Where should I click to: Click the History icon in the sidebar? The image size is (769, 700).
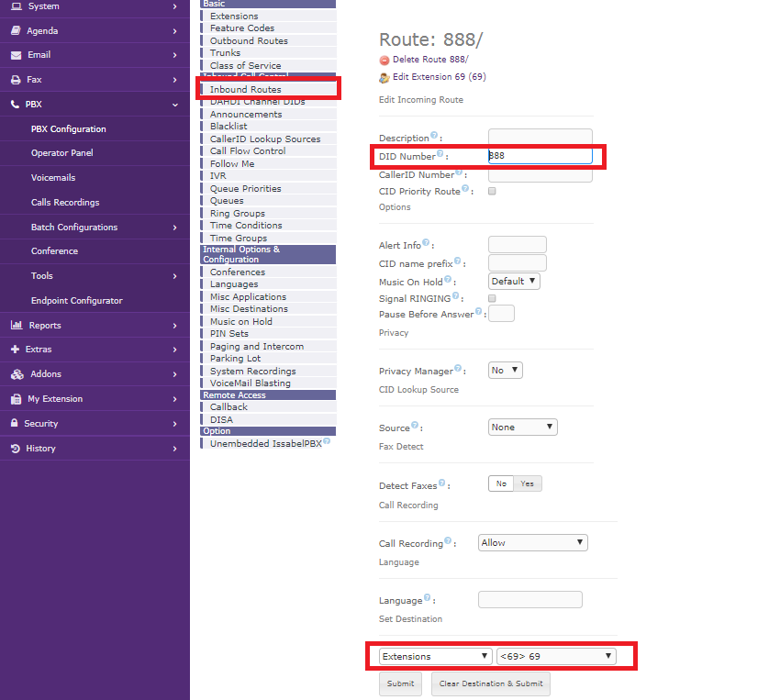(16, 449)
